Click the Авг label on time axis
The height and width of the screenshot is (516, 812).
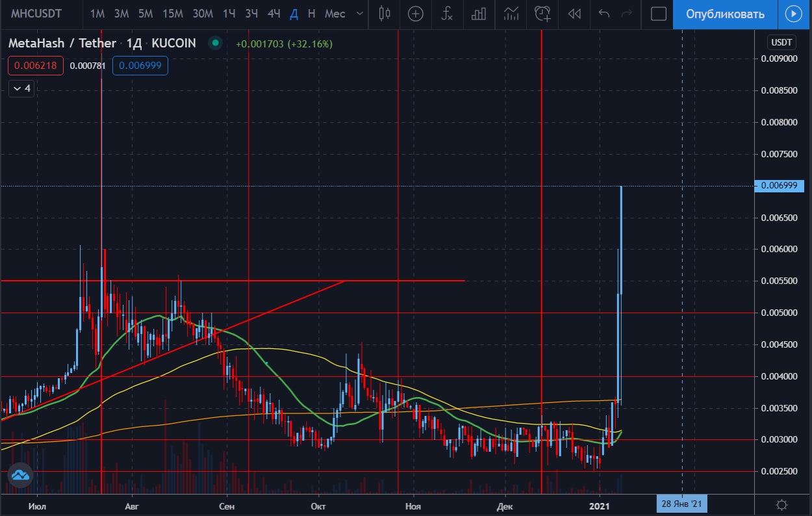coord(132,506)
